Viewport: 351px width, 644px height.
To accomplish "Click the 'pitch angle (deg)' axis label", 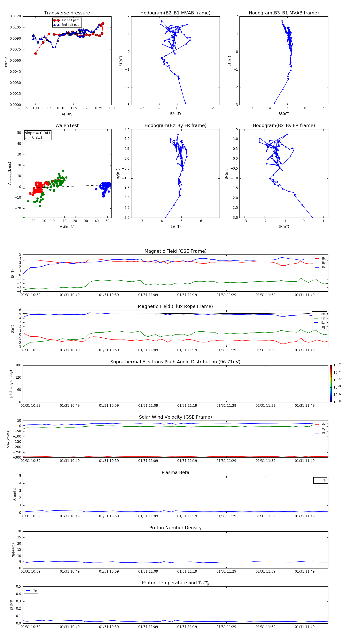I will pos(11,384).
